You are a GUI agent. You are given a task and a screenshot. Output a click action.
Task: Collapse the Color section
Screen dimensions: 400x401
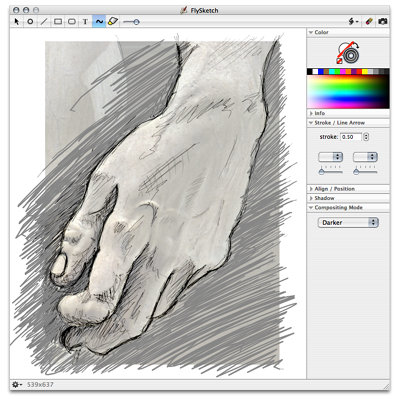[311, 32]
